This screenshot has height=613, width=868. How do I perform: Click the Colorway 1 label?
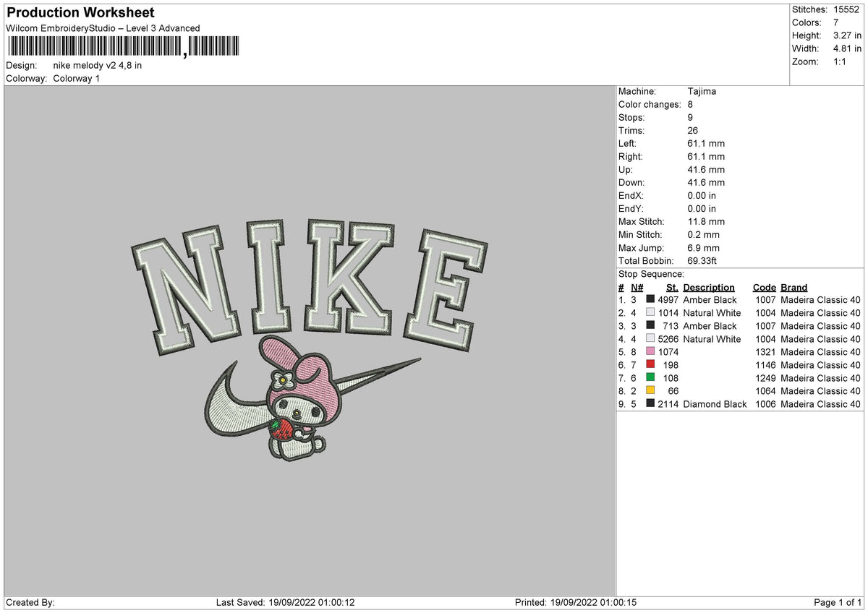click(x=76, y=79)
